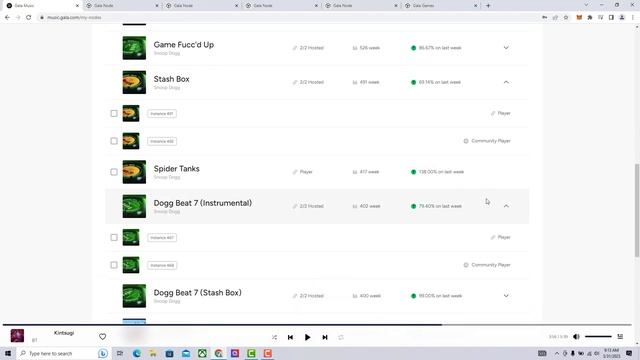
Task: Go back in the browser
Action: 7,18
